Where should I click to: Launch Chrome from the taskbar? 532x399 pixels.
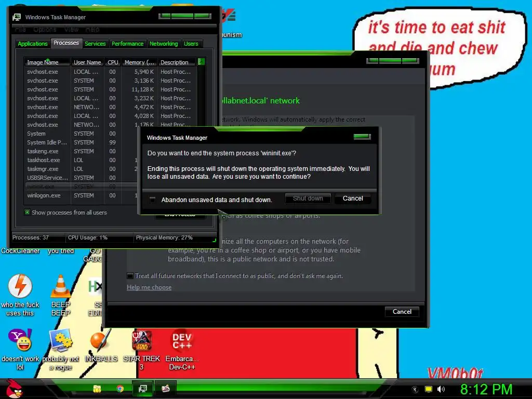[x=120, y=389]
